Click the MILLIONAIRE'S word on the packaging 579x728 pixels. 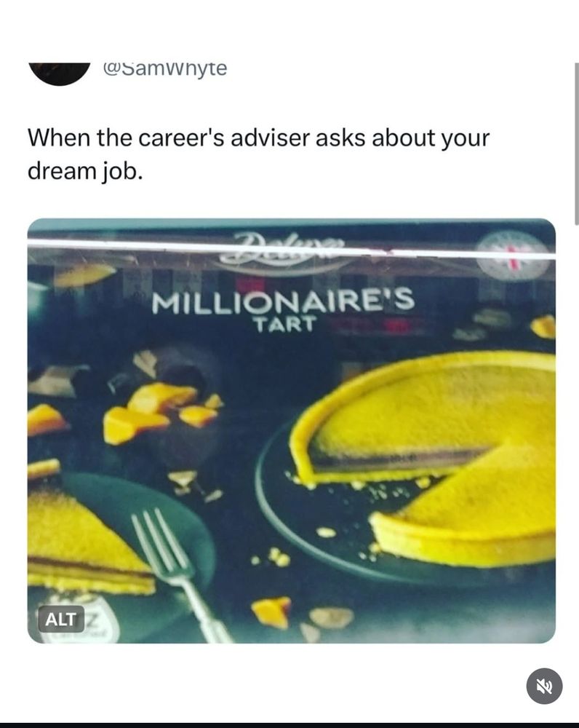284,301
